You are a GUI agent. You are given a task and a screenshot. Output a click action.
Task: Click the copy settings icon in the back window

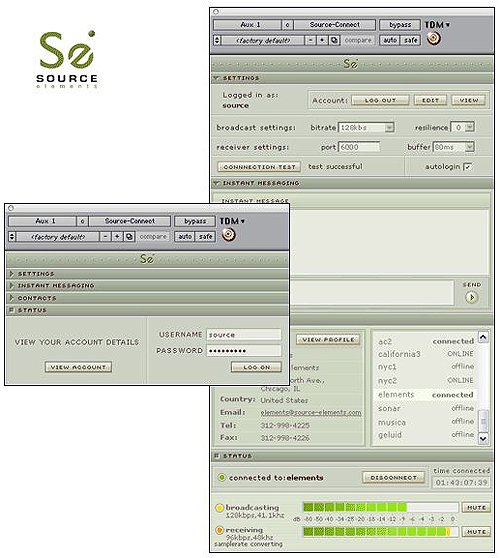(334, 40)
